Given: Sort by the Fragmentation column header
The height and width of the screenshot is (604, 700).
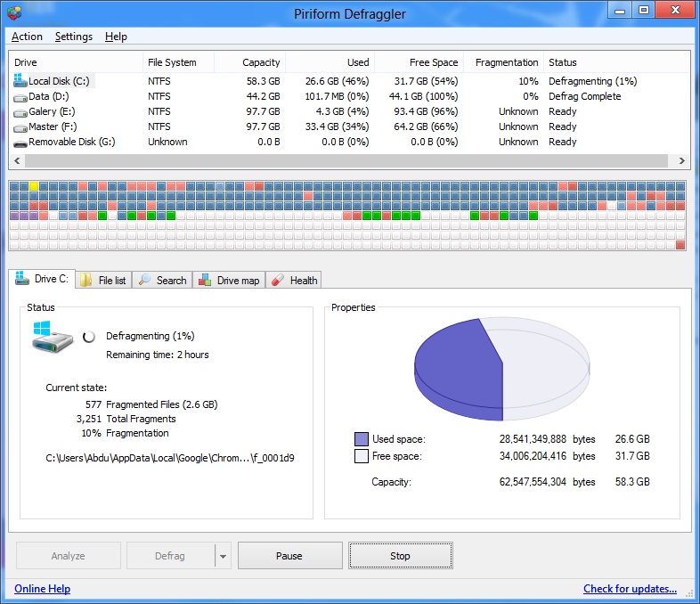Looking at the screenshot, I should pos(503,62).
